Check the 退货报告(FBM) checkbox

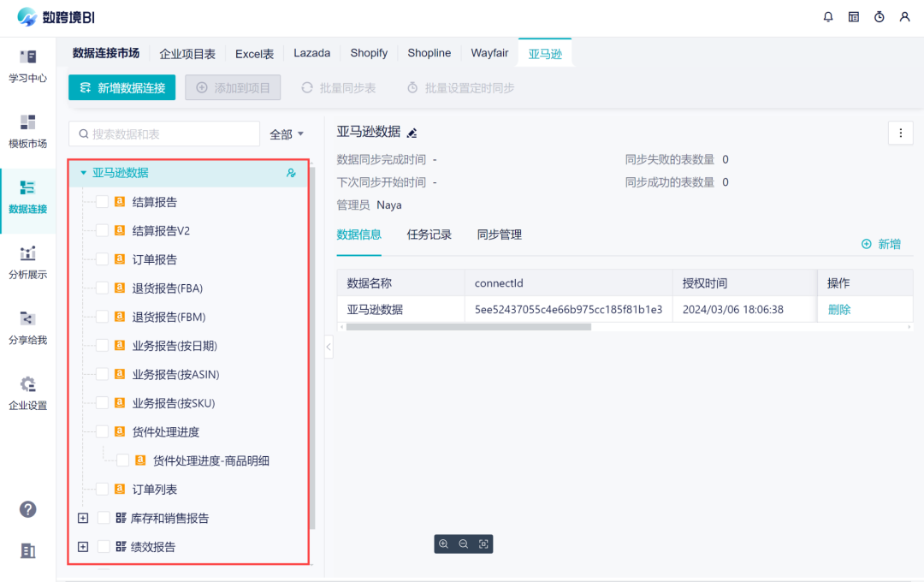tap(102, 317)
